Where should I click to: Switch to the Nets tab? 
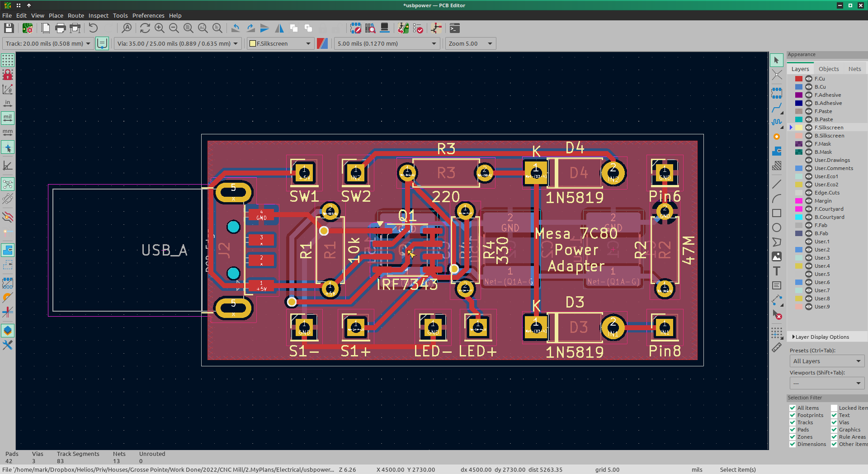pyautogui.click(x=854, y=69)
